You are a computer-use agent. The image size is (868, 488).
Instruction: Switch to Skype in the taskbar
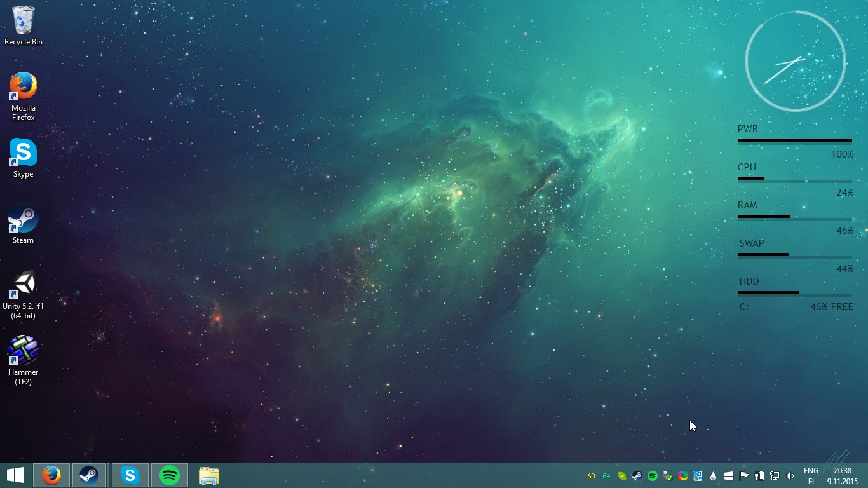click(x=130, y=475)
